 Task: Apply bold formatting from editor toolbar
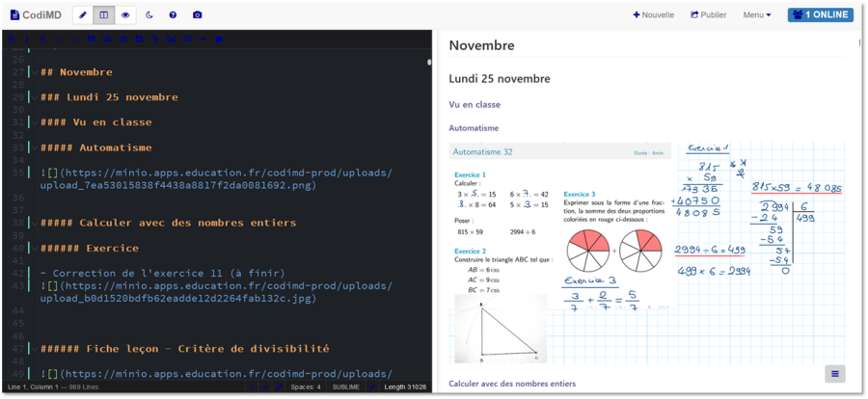[11, 40]
